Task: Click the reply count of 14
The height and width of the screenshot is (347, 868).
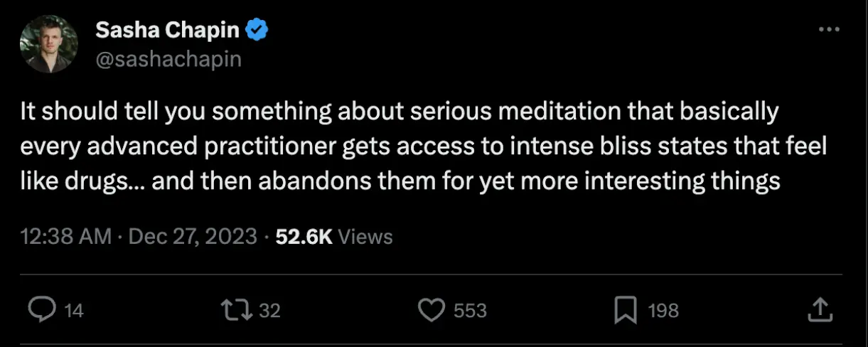Action: (x=74, y=311)
